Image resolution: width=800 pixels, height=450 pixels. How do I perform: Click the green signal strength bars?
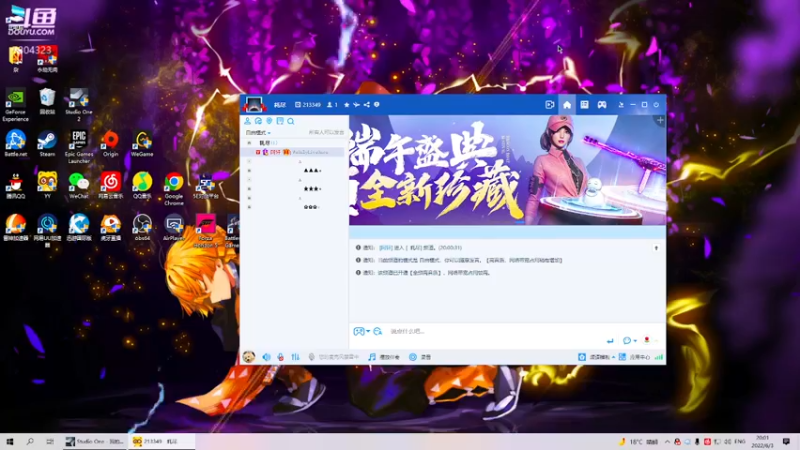point(659,357)
